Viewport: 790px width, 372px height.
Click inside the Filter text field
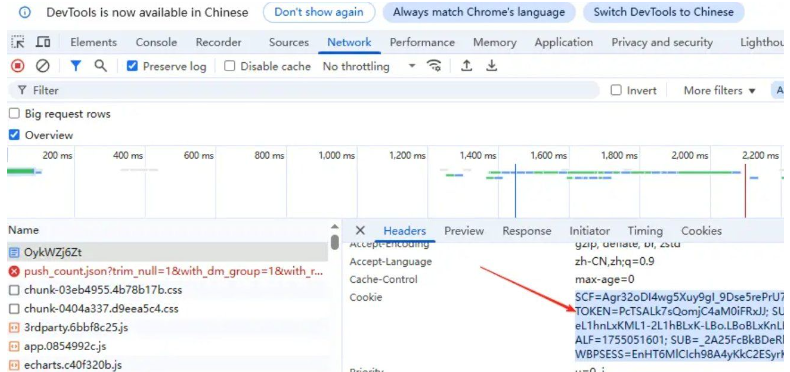point(304,91)
